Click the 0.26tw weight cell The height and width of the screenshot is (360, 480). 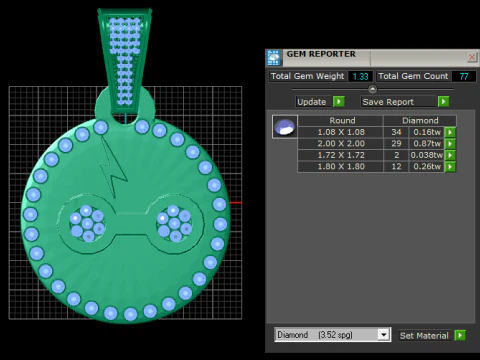(x=427, y=166)
